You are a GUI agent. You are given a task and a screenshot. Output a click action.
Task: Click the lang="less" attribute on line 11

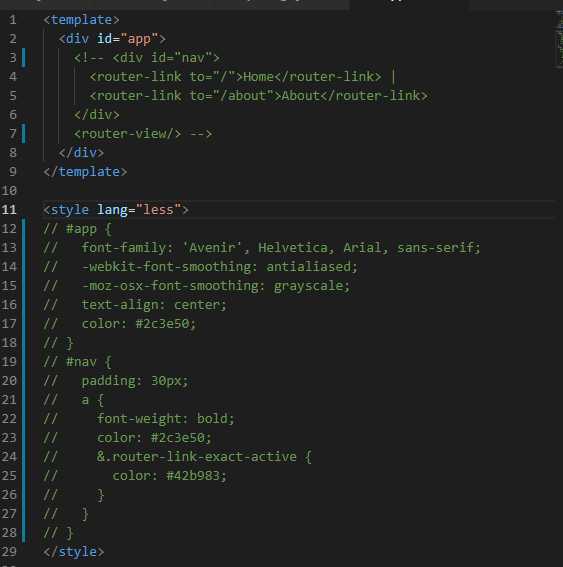(x=139, y=210)
